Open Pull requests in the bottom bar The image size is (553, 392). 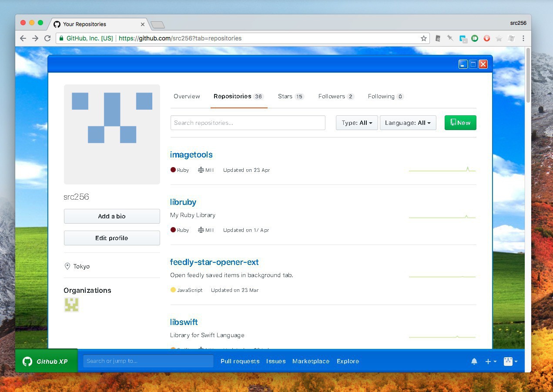click(240, 362)
